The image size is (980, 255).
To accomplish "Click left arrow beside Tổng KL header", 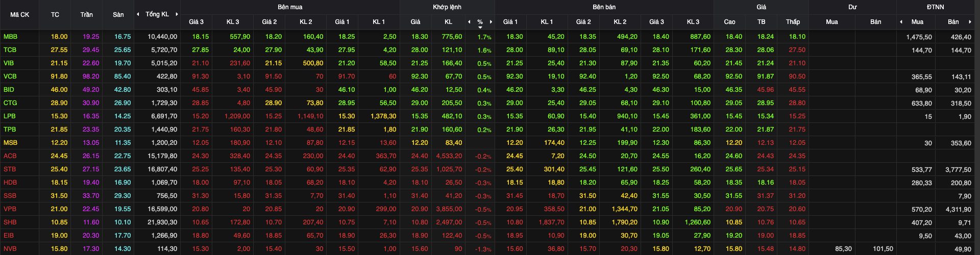I will 138,14.
